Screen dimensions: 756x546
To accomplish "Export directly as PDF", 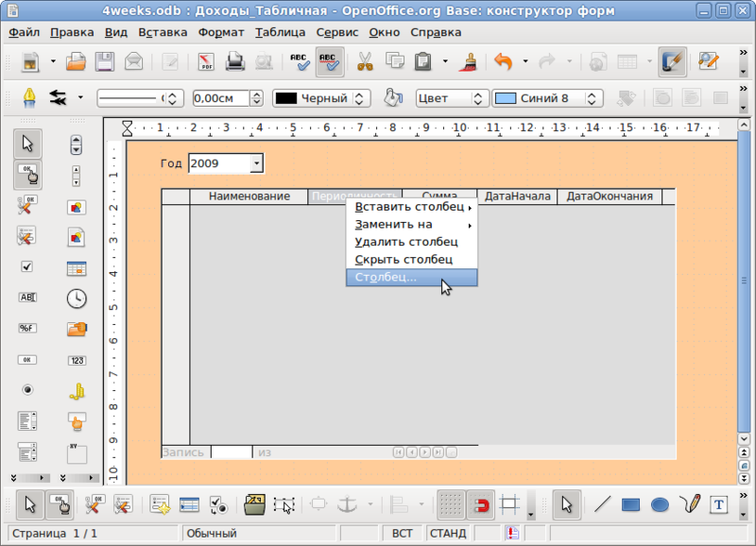I will point(206,62).
